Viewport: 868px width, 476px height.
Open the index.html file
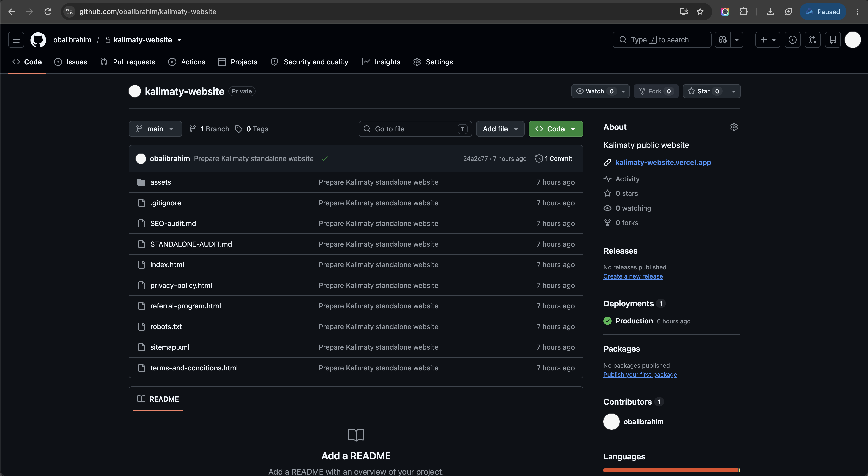click(x=167, y=265)
